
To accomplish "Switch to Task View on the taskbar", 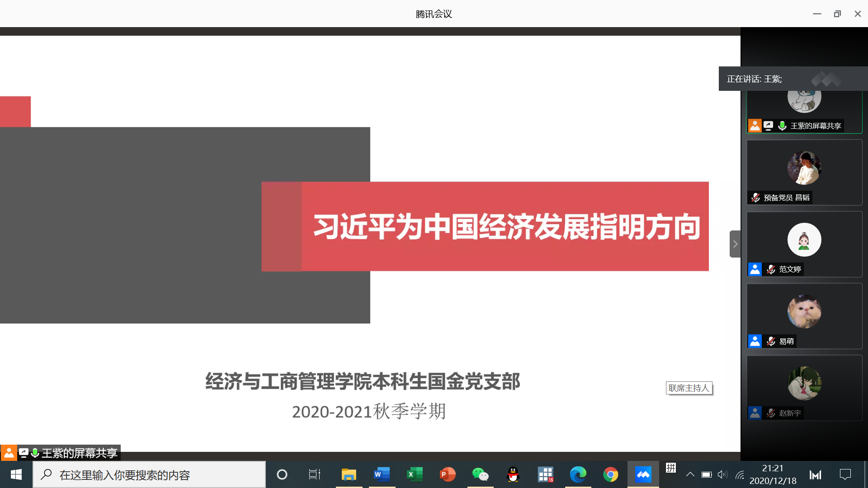I will [314, 474].
